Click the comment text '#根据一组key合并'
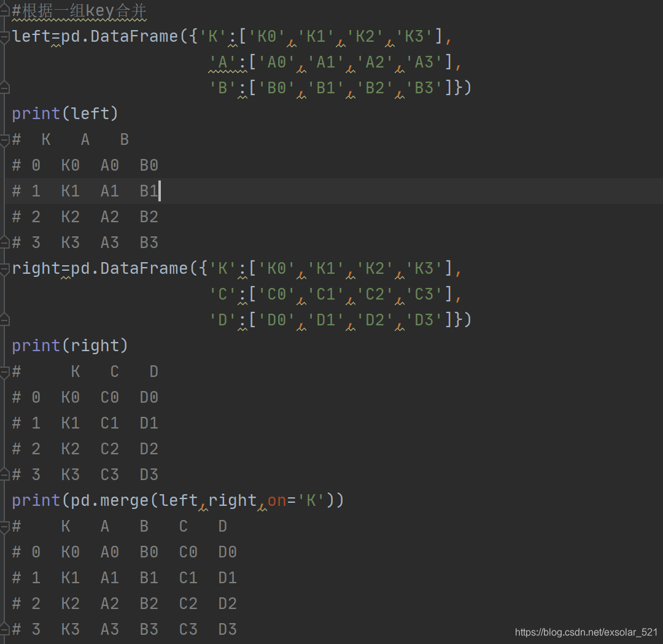663x644 pixels. point(79,11)
